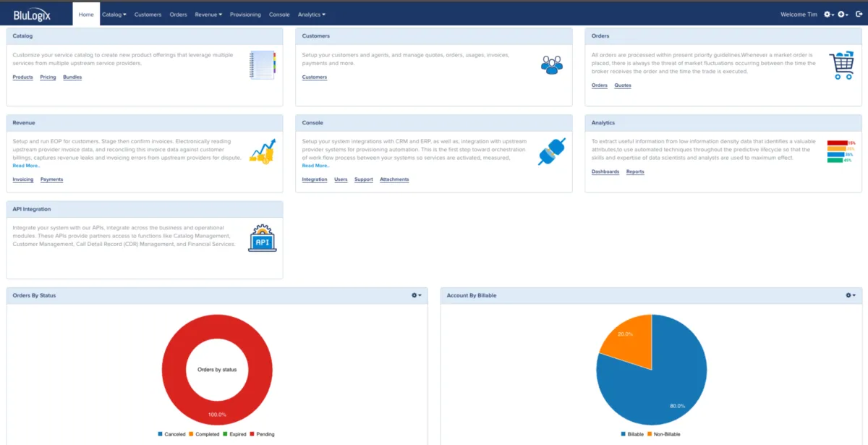Go to Customers in the navbar
The image size is (868, 445).
(148, 14)
